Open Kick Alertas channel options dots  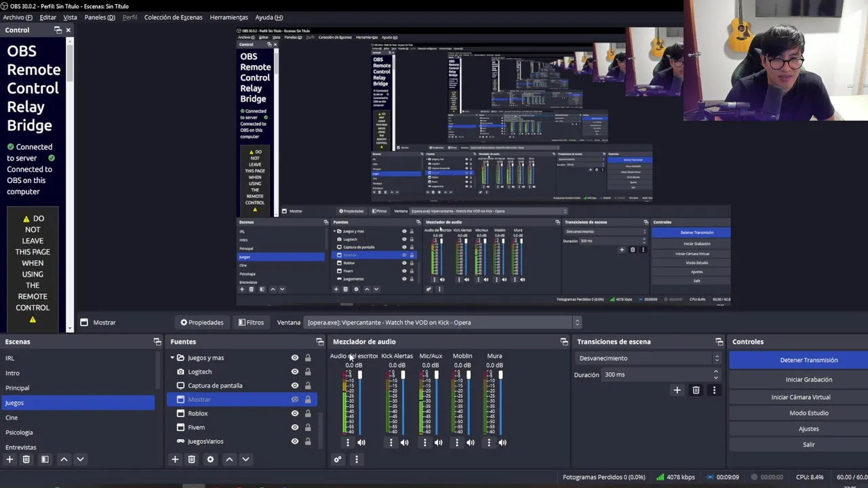click(391, 443)
